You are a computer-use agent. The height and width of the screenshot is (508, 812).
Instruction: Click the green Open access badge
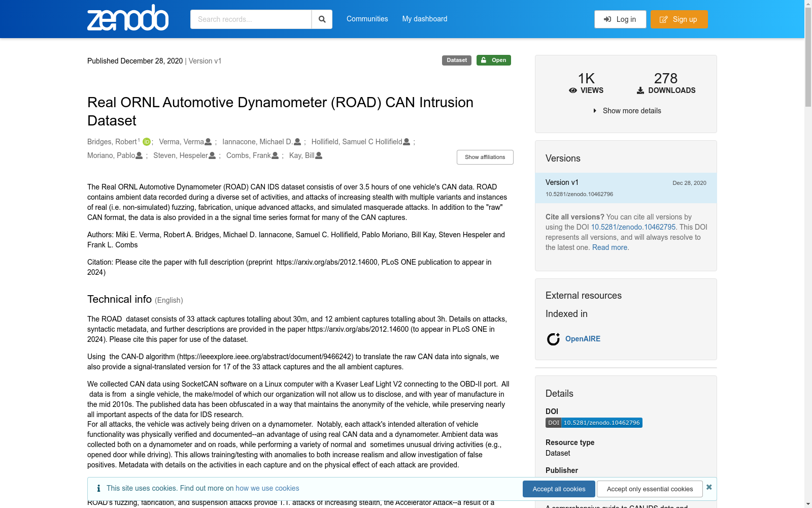494,60
